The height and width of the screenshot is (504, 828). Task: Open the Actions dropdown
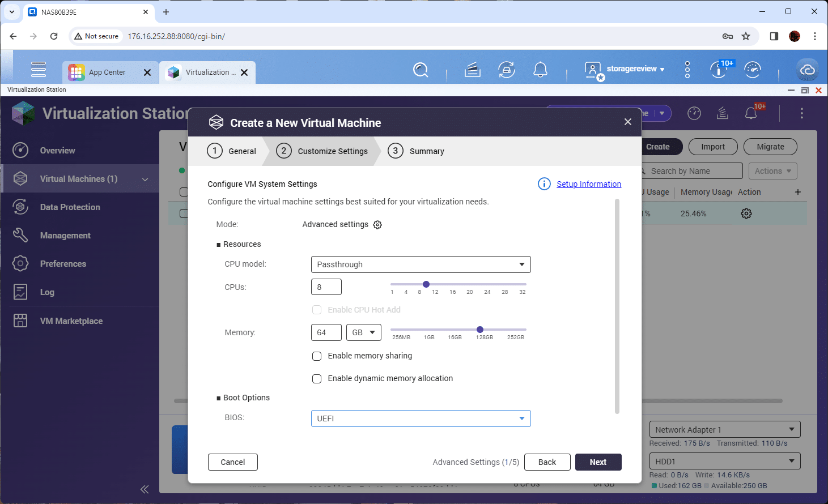[773, 171]
